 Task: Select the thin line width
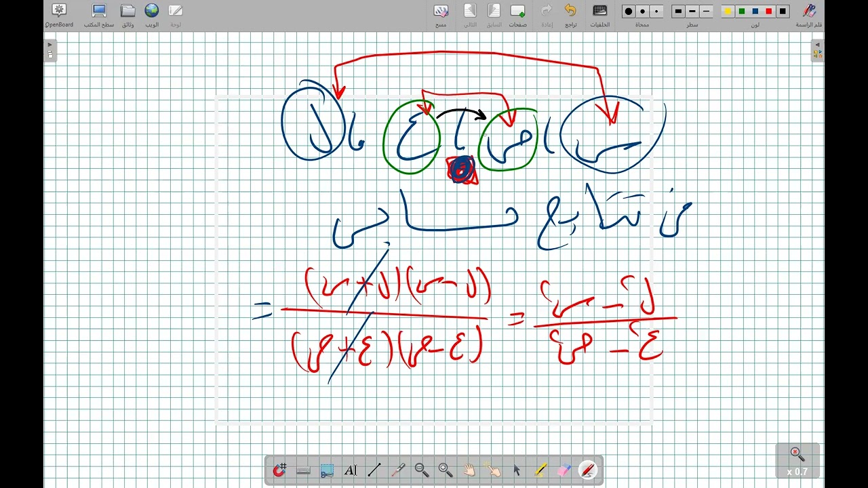tap(707, 12)
